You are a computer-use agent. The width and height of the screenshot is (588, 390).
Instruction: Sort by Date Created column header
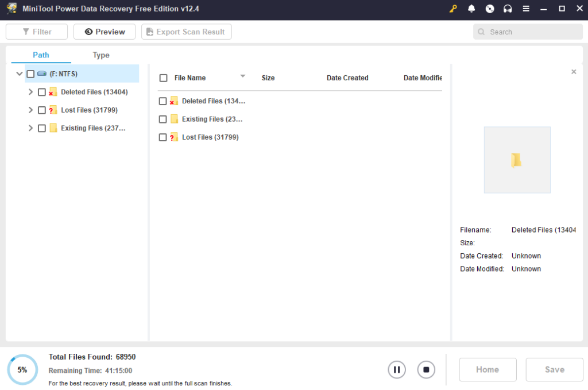[x=347, y=78]
